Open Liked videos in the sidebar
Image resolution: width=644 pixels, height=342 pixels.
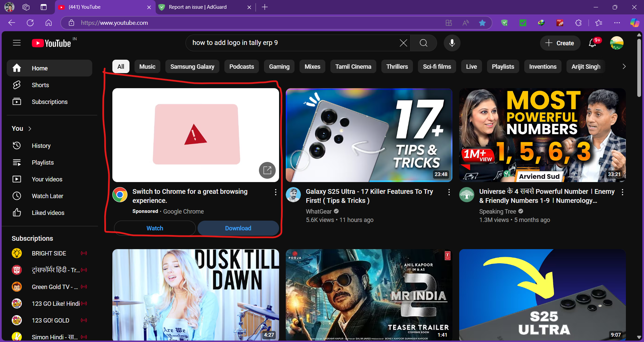(x=50, y=213)
